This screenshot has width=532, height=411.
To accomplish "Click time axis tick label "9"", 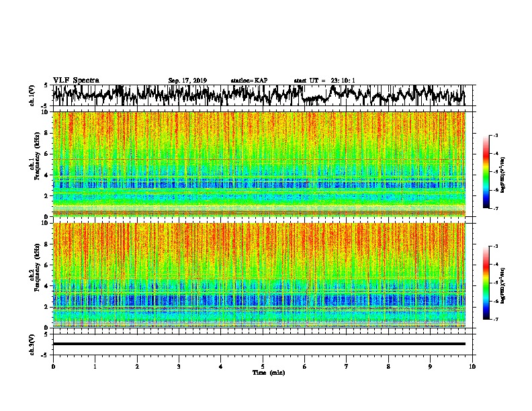I will pyautogui.click(x=430, y=366).
